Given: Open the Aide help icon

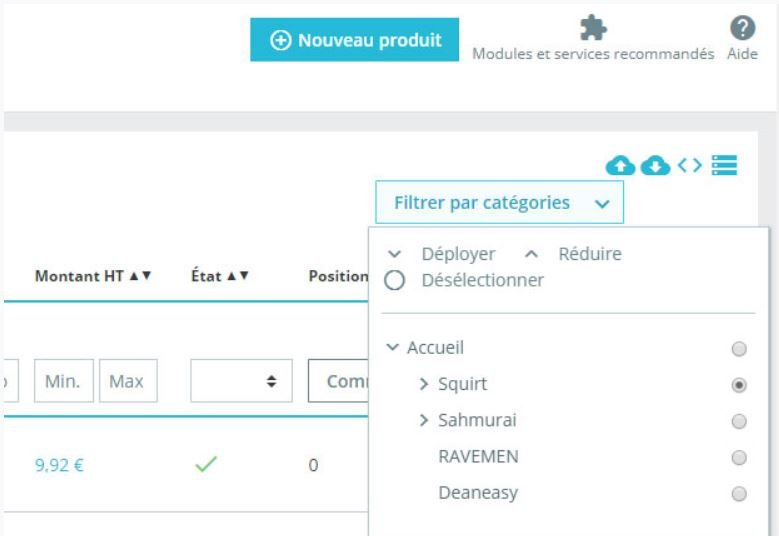Looking at the screenshot, I should (742, 28).
